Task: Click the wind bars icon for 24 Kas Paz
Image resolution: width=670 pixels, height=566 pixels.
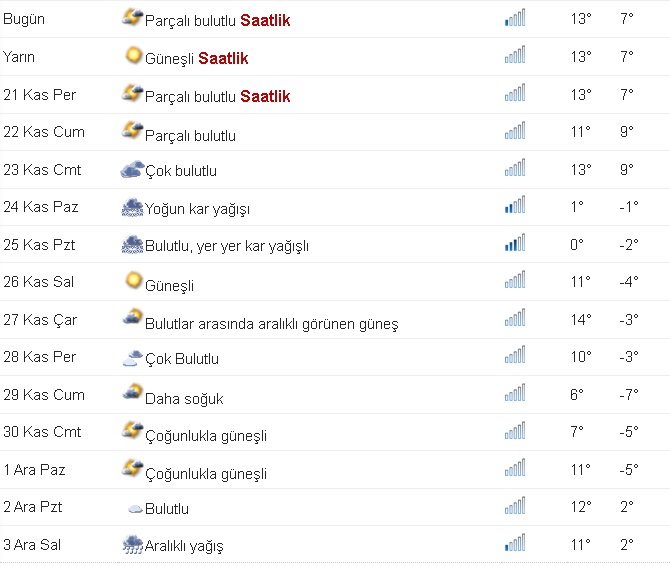Action: tap(514, 206)
